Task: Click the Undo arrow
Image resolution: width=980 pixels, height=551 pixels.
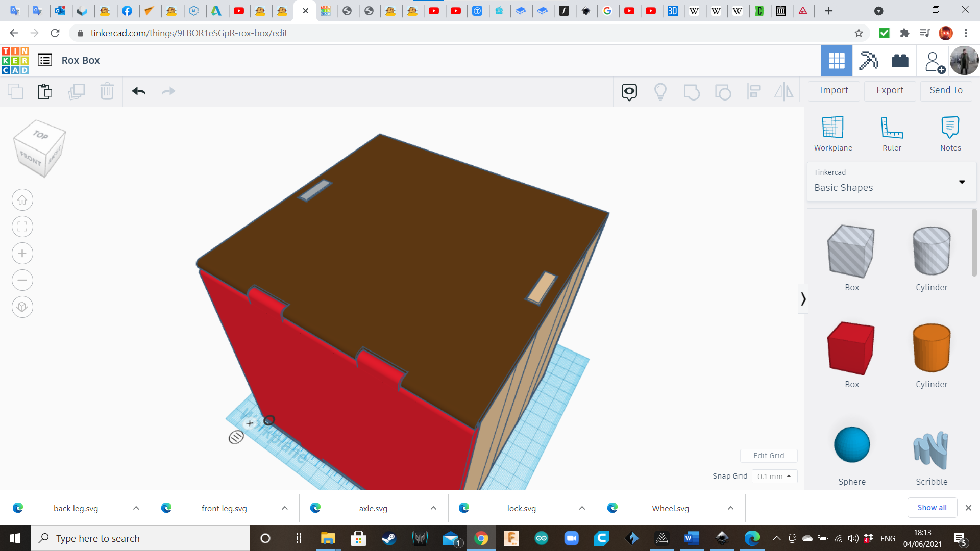Action: (x=138, y=91)
